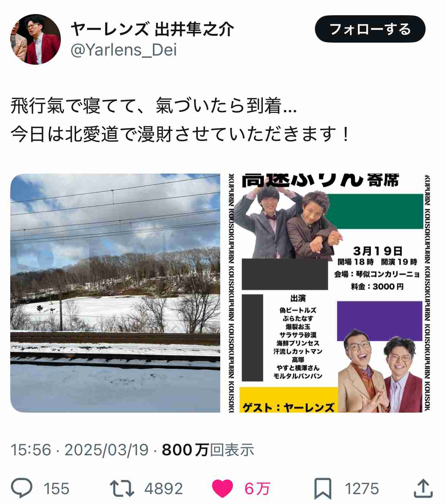Open the @Yarlens_Dei handle link
Viewport: 445px width, 504px height.
pyautogui.click(x=124, y=50)
